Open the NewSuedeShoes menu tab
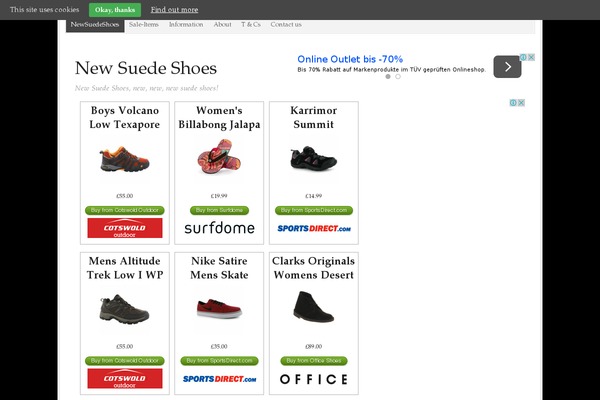 [x=95, y=24]
